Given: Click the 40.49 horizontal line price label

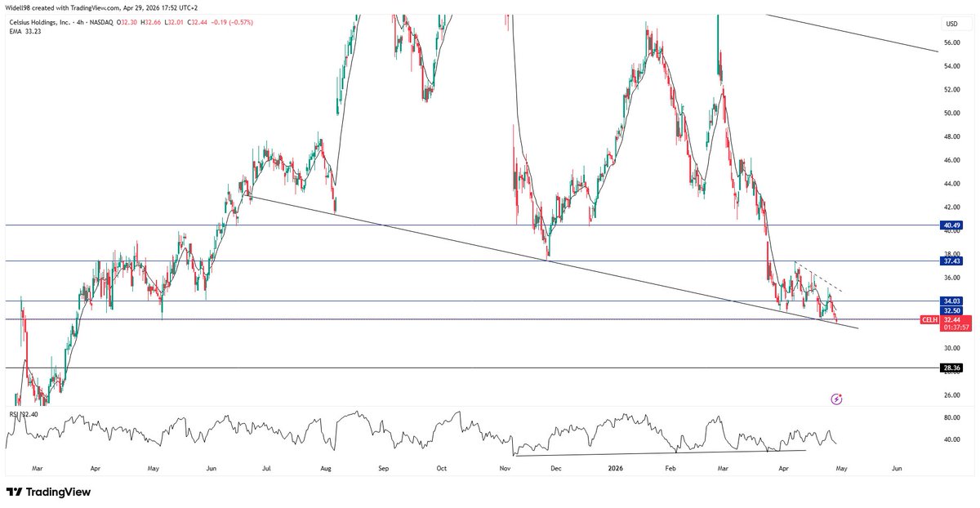Looking at the screenshot, I should click(953, 225).
